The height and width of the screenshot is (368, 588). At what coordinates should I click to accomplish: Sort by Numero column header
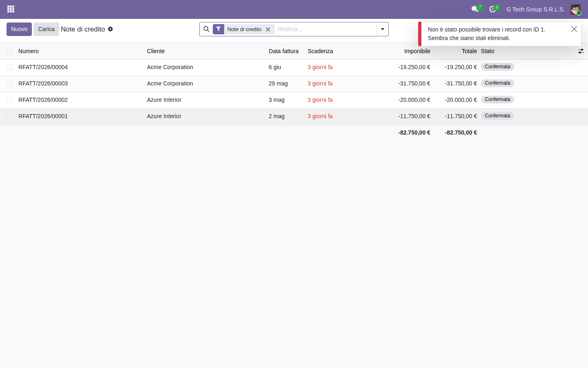[x=29, y=51]
